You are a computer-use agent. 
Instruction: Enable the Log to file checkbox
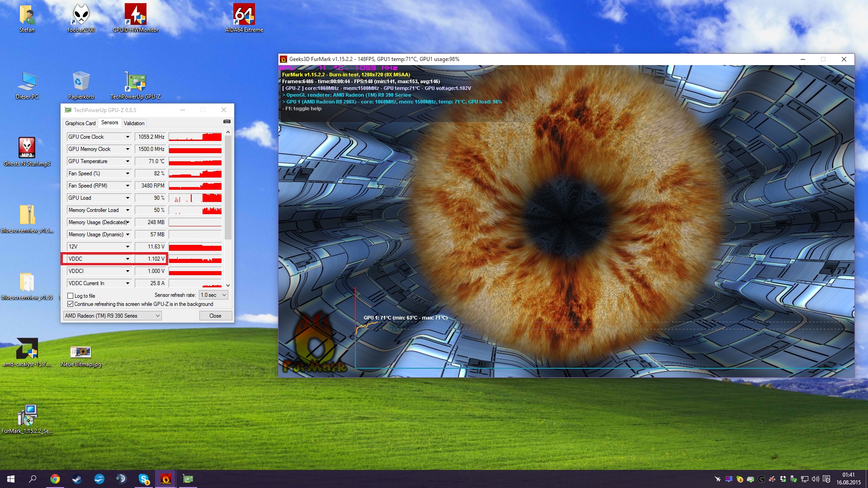[71, 296]
